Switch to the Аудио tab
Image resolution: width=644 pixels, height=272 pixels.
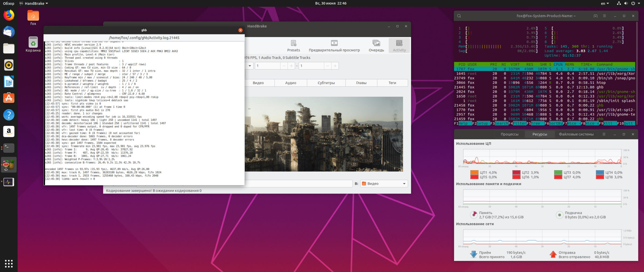(291, 83)
